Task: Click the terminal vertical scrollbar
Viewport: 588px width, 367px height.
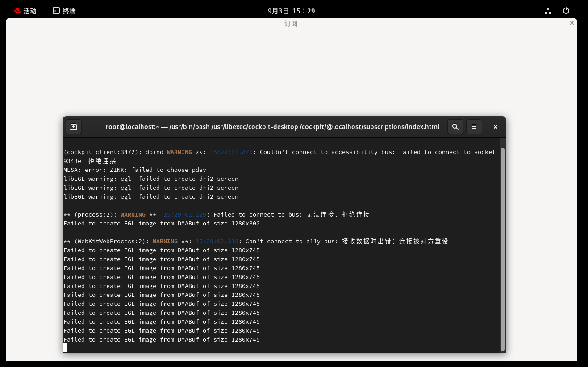Action: [x=503, y=250]
